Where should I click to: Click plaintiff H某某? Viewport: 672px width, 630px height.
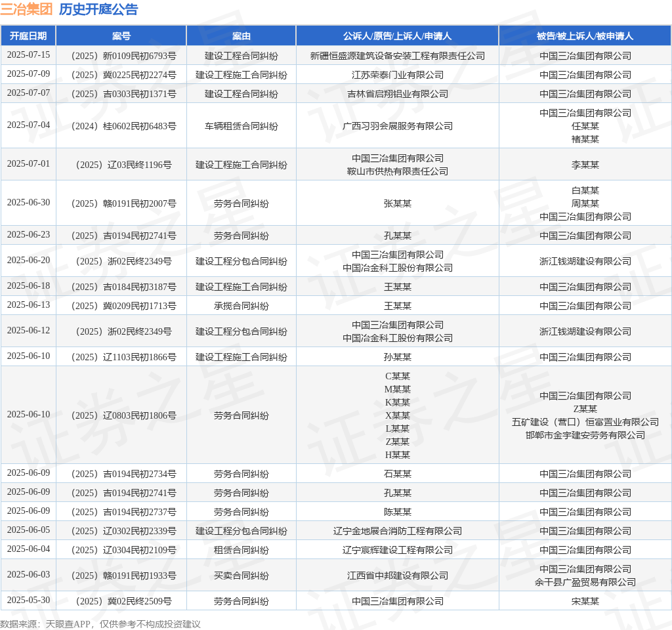[x=397, y=455]
